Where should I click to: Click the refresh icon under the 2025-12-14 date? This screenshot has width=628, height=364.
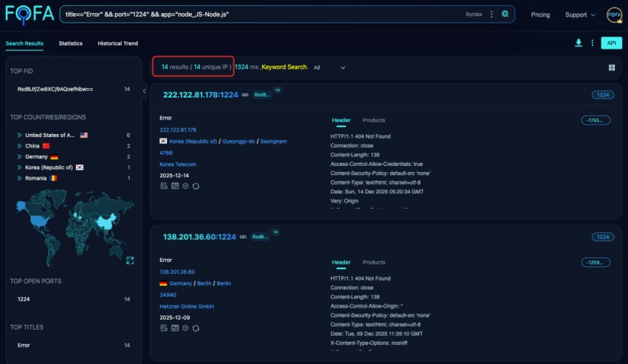coord(196,186)
